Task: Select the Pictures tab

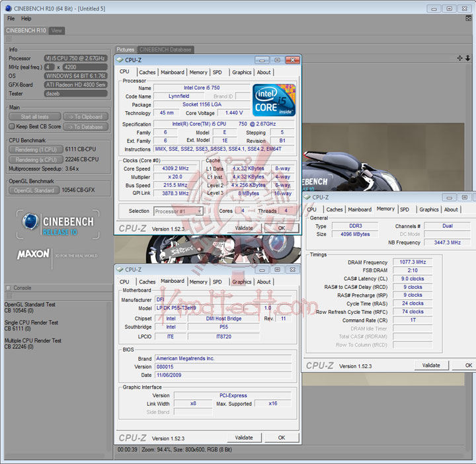Action: (x=126, y=50)
